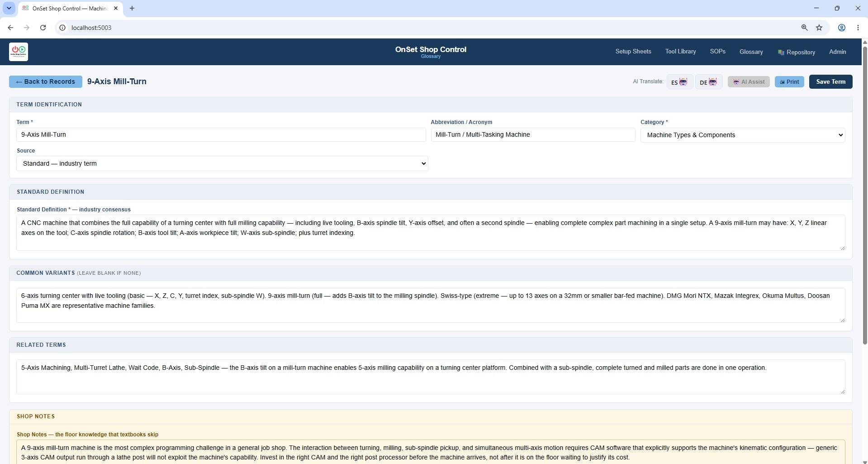Open Admin in the top navigation
868x464 pixels.
click(x=837, y=52)
